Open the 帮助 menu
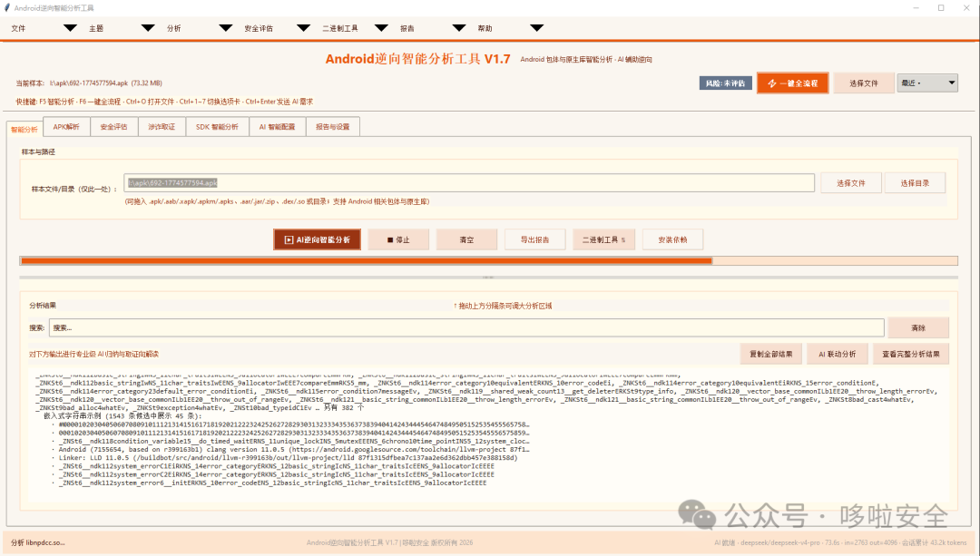This screenshot has width=980, height=556. pyautogui.click(x=485, y=28)
